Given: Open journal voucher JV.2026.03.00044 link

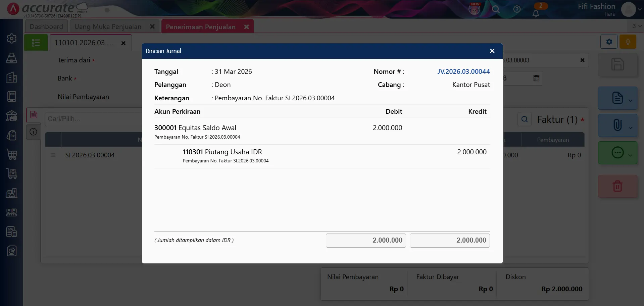Looking at the screenshot, I should point(463,71).
